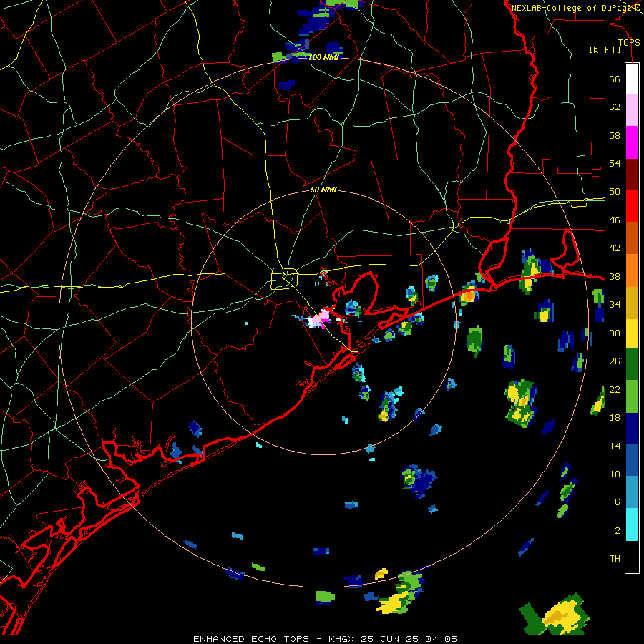Select the navy blue legend swatch
The width and height of the screenshot is (644, 644).
pyautogui.click(x=632, y=429)
